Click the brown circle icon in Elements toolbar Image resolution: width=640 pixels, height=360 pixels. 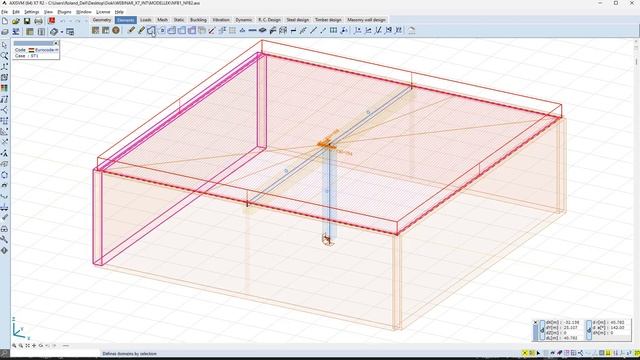tap(116, 31)
